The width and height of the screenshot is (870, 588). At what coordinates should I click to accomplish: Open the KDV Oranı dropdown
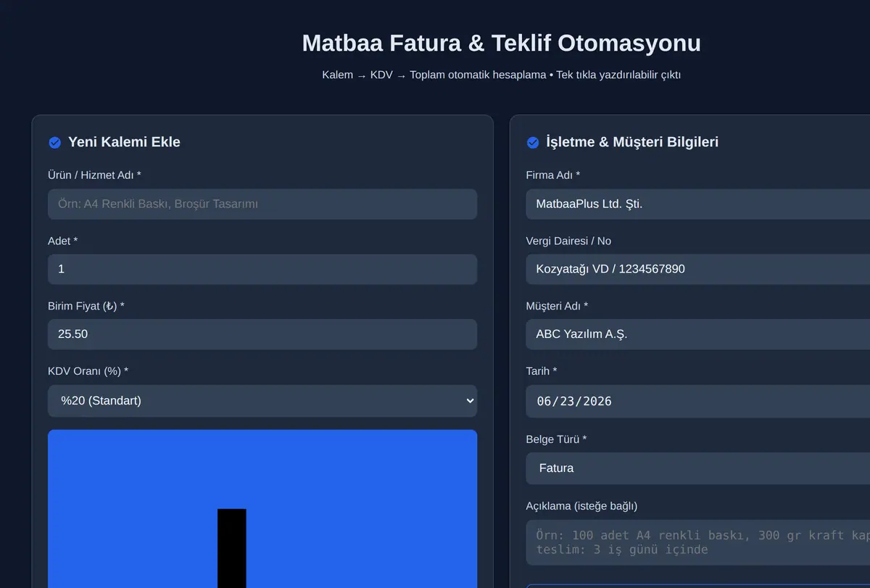(262, 400)
